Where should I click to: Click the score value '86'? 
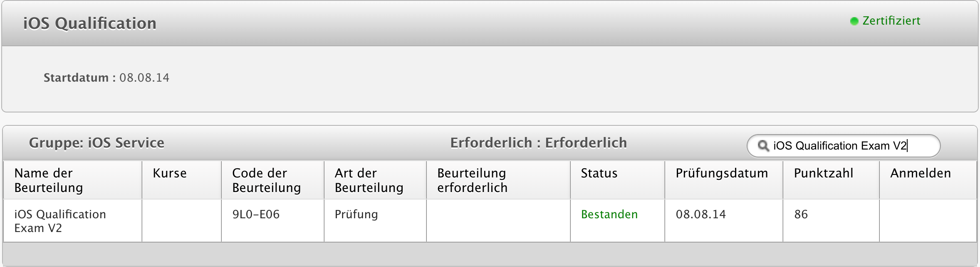coord(801,215)
